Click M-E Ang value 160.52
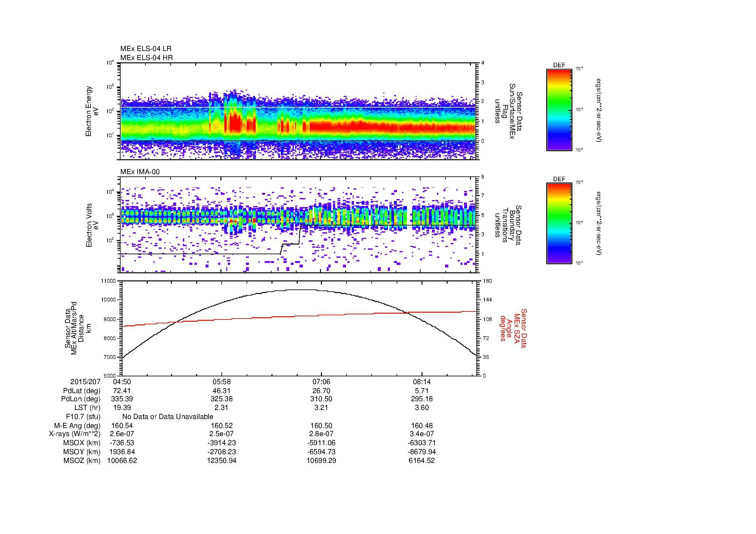Screen dimensions: 756x534 [222, 426]
